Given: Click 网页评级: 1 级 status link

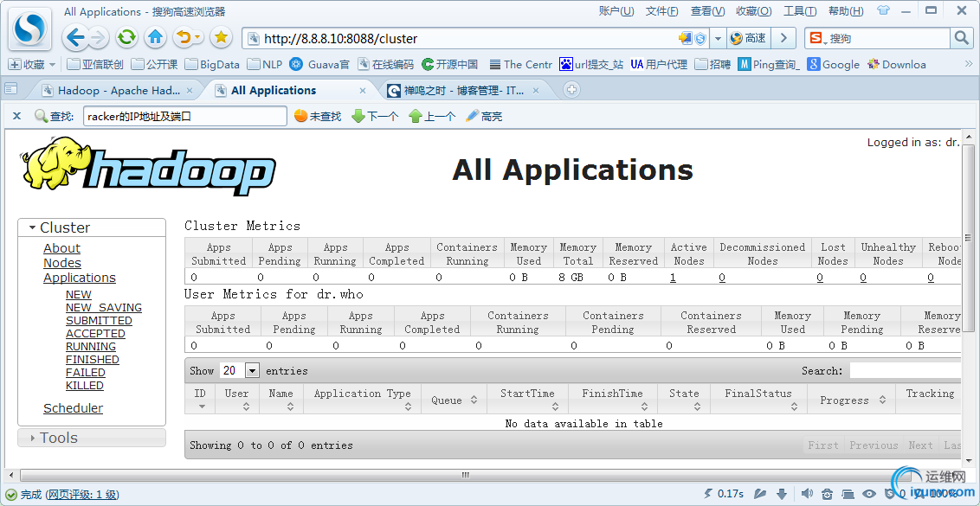Looking at the screenshot, I should pos(82,494).
